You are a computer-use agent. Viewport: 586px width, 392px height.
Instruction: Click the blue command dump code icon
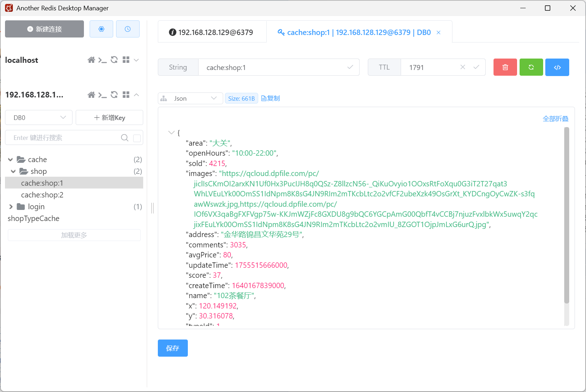pos(557,67)
